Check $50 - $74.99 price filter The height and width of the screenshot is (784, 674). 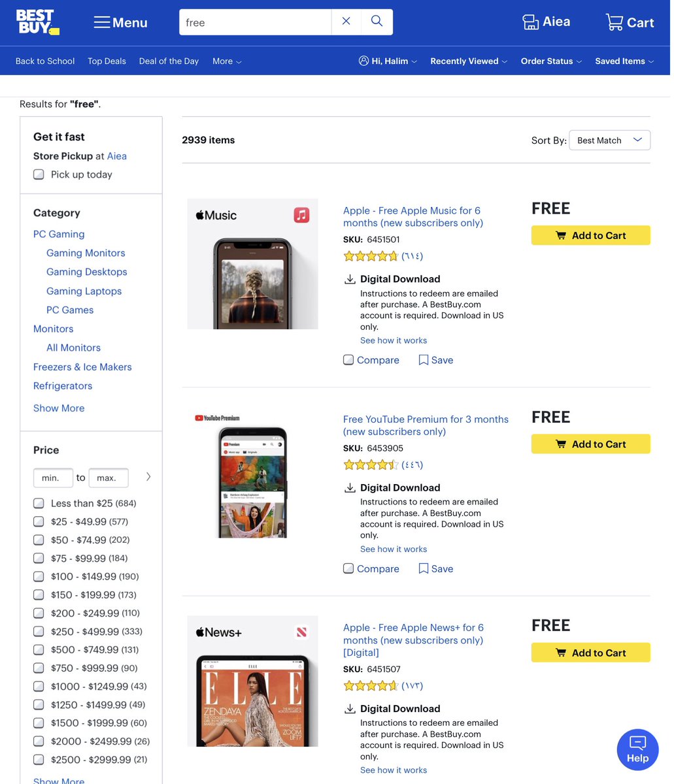coord(39,540)
